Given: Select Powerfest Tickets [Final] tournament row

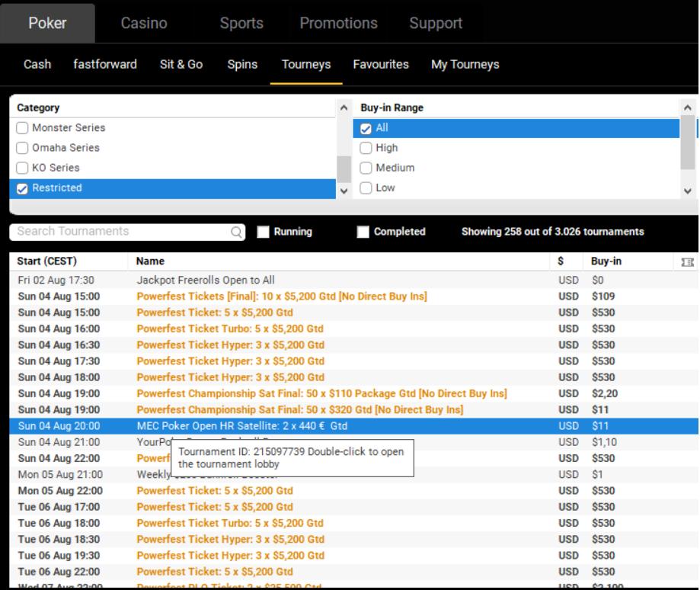Looking at the screenshot, I should tap(353, 297).
